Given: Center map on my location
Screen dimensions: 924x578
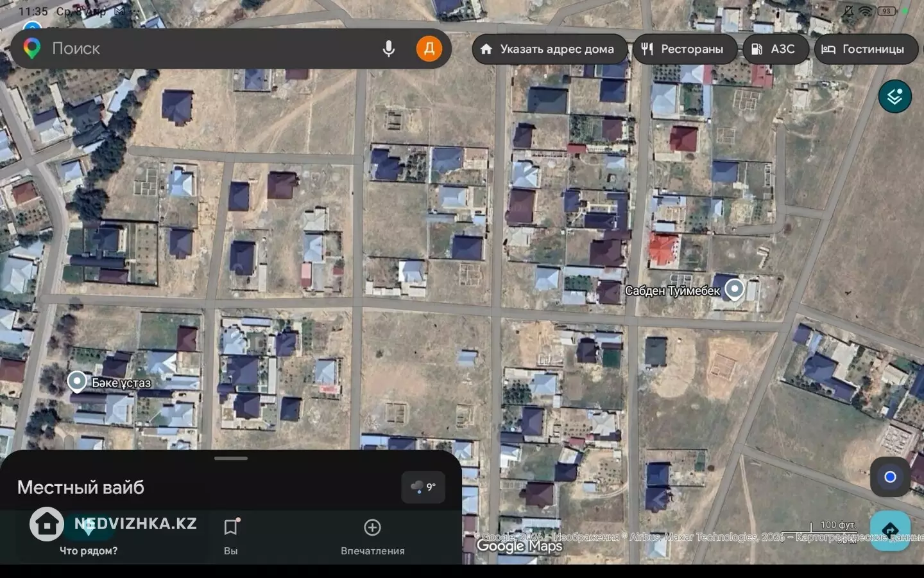Looking at the screenshot, I should 889,477.
